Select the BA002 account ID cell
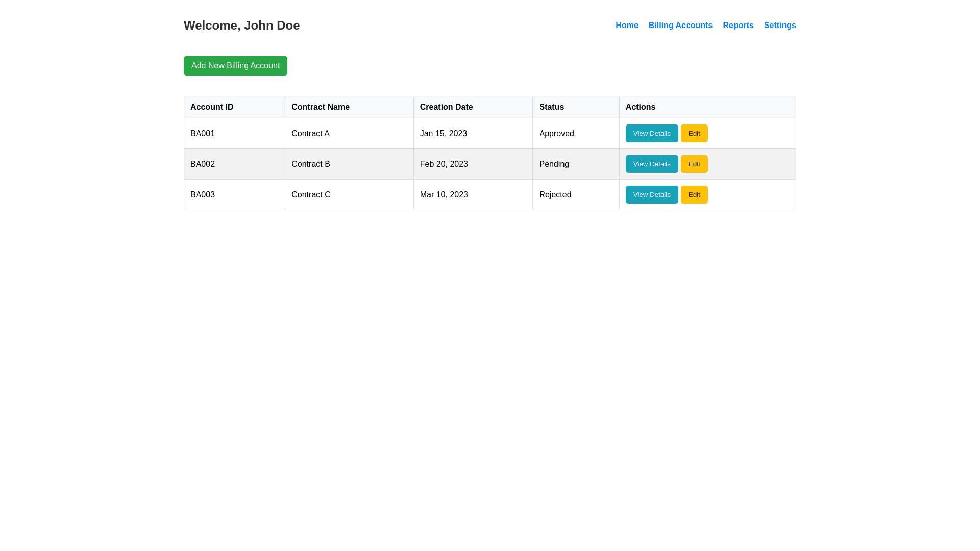 pos(203,164)
